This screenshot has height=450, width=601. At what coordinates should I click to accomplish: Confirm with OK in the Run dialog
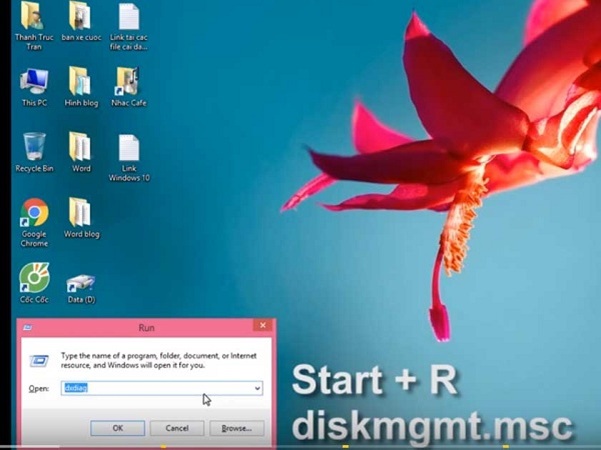point(118,428)
